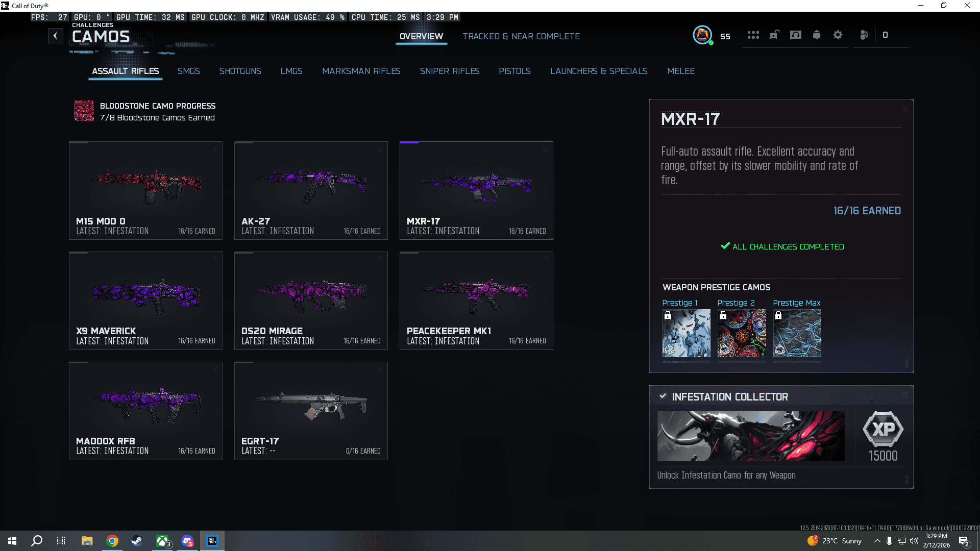Viewport: 980px width, 551px height.
Task: Select the Marksman Rifles category
Action: pos(361,71)
